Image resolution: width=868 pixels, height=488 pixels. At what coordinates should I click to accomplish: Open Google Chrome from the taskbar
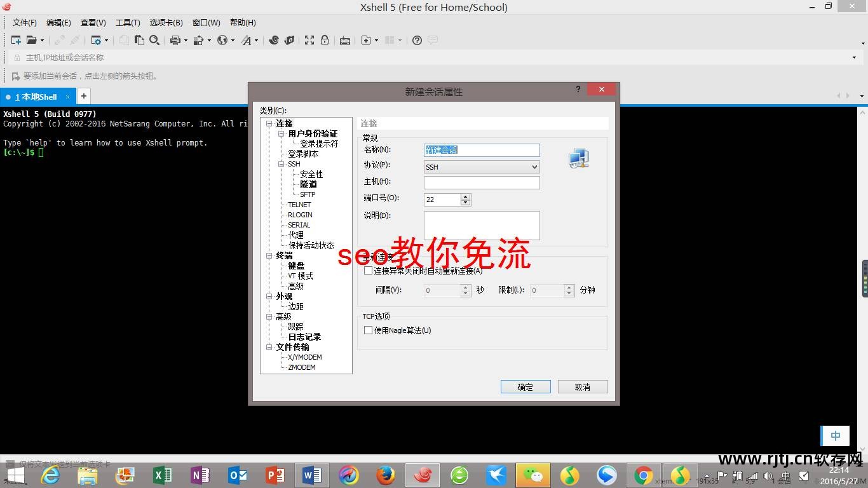tap(643, 475)
